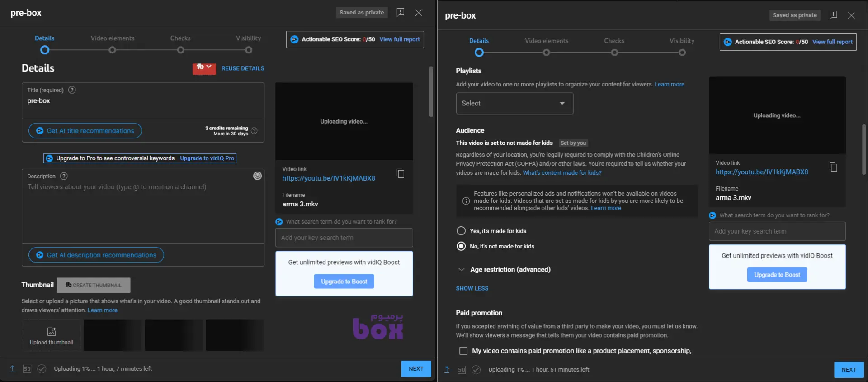Click the vidIQ icon beside Upgrade to Pro text
Screen dimensions: 868x382
(49, 158)
